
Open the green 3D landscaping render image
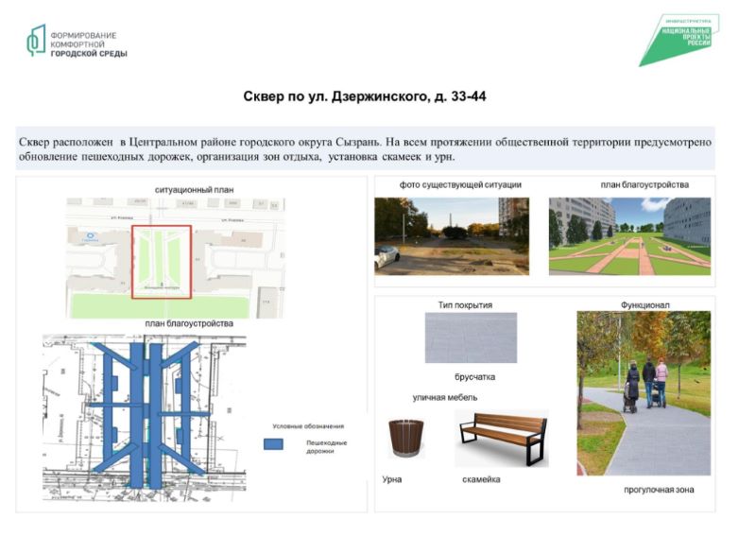[628, 234]
